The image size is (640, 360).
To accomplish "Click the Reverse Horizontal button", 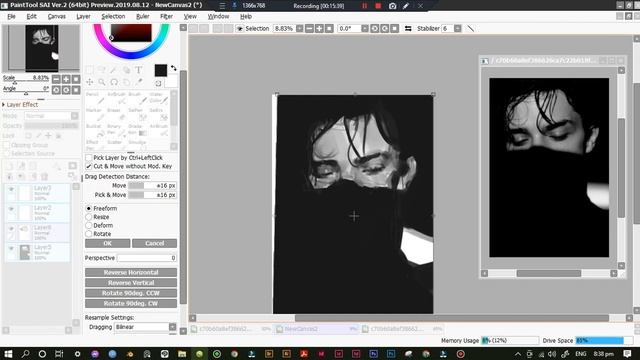I will [131, 272].
